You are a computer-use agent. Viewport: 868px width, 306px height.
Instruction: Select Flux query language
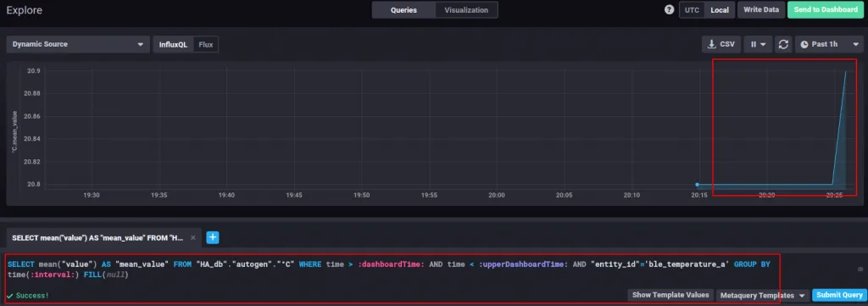click(205, 44)
